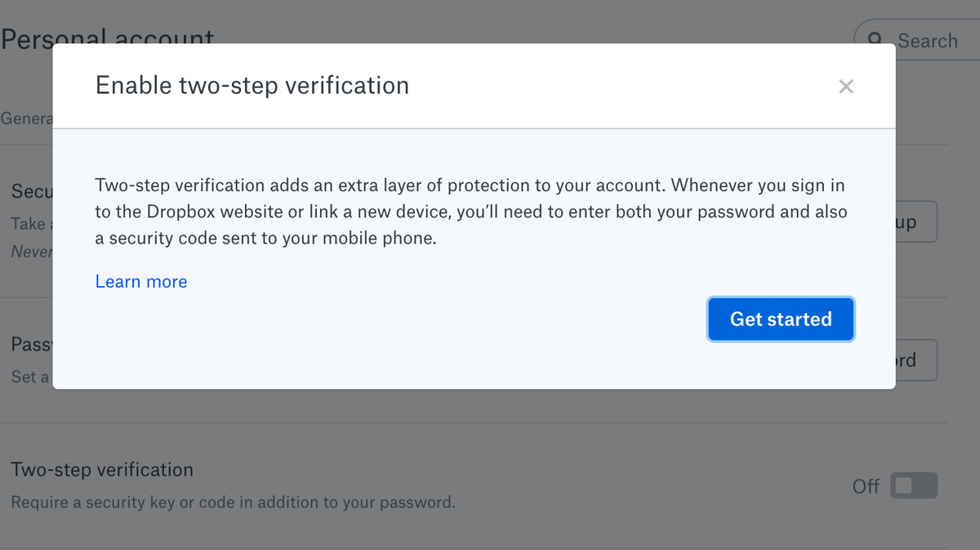Click the "Take a" text under Security
The width and height of the screenshot is (980, 550).
click(32, 223)
